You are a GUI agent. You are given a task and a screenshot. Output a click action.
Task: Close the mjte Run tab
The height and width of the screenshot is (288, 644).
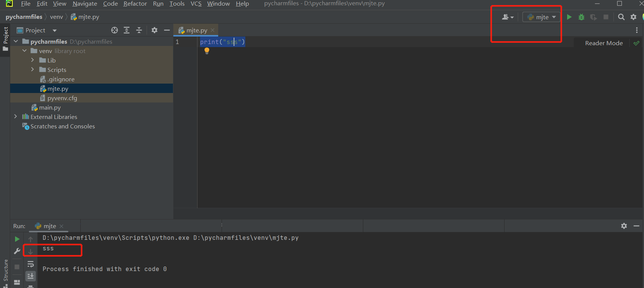tap(61, 226)
